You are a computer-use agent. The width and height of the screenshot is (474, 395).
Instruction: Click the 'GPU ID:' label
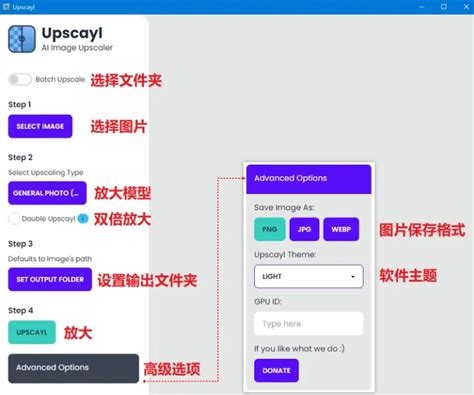(x=268, y=302)
